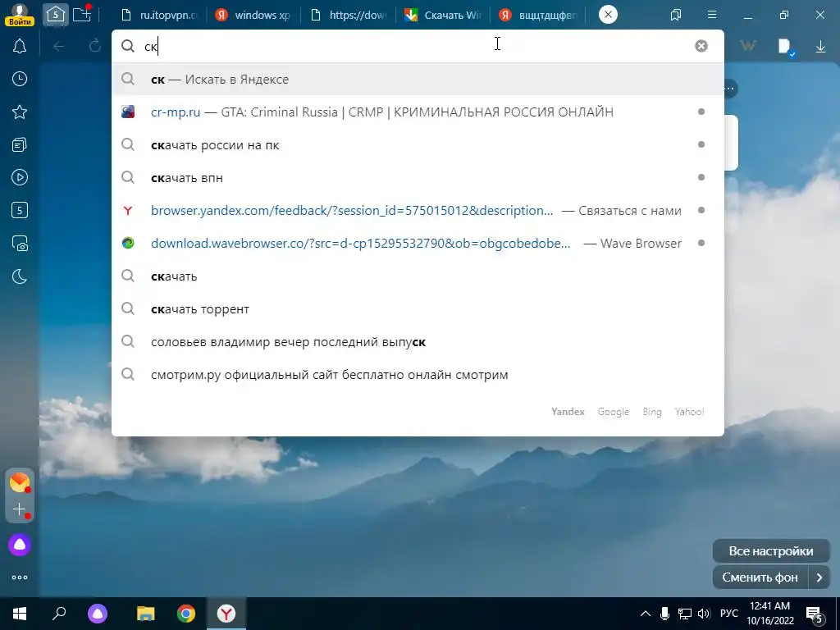The image size is (840, 630).
Task: Select suggestion ск — Искать в Яндексе
Action: click(418, 80)
